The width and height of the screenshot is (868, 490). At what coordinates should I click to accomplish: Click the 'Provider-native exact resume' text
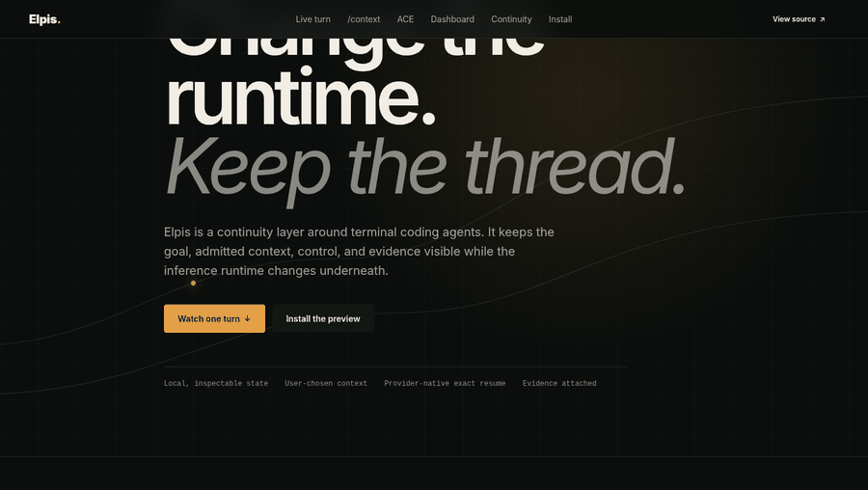click(445, 383)
